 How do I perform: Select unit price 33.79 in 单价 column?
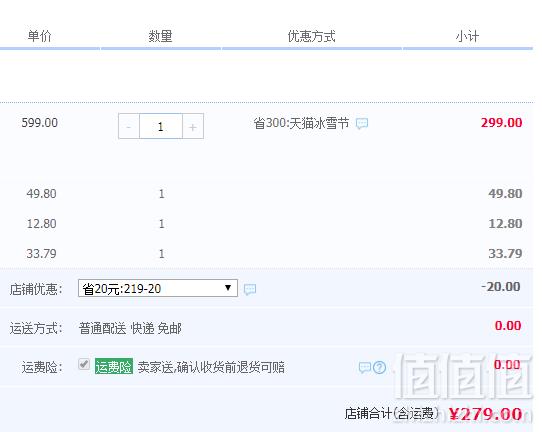point(41,254)
